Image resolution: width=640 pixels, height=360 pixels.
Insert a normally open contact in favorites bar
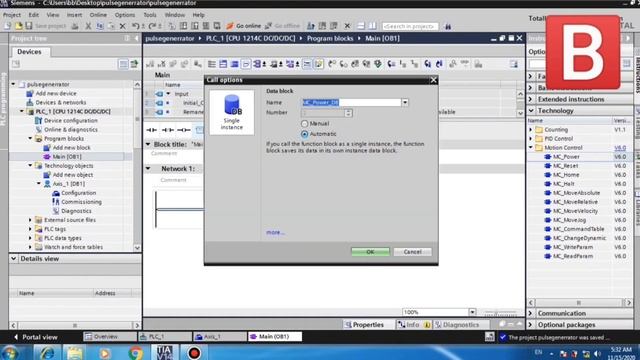pos(151,130)
